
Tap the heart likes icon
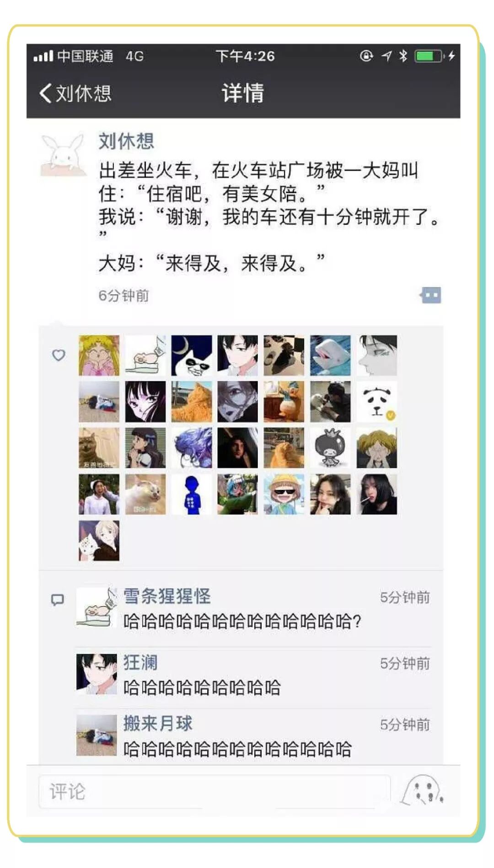59,355
